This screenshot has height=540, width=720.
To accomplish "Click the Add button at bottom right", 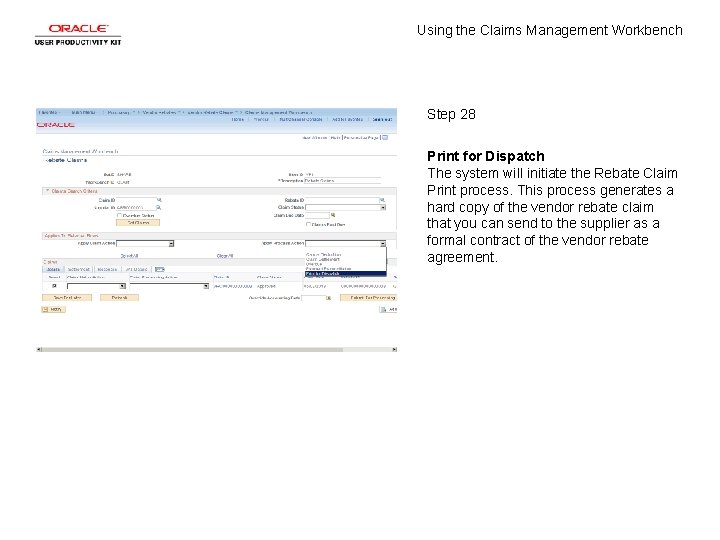I will [388, 309].
